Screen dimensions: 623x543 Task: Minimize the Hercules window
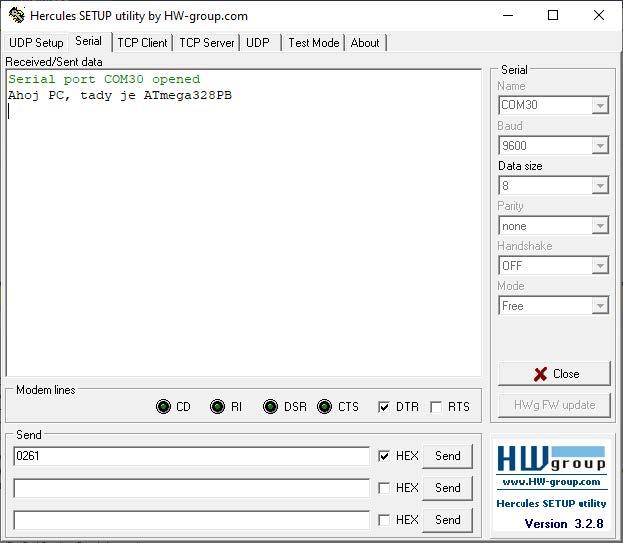[508, 15]
